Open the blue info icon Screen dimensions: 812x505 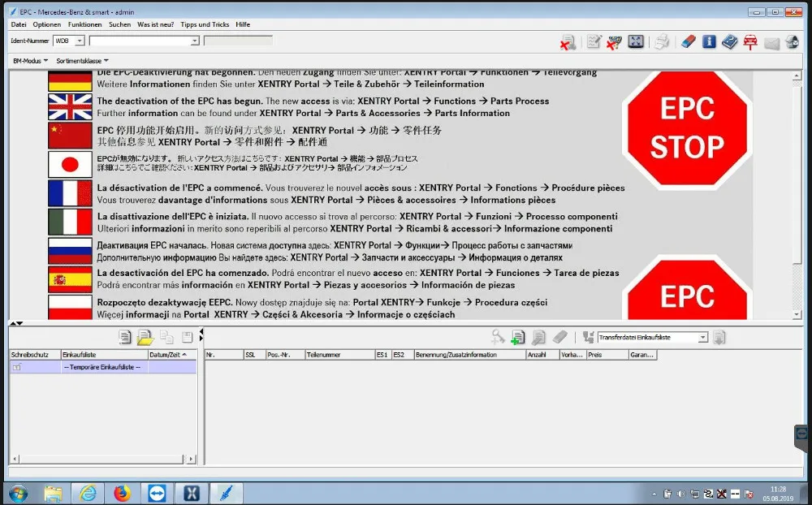[x=709, y=41]
